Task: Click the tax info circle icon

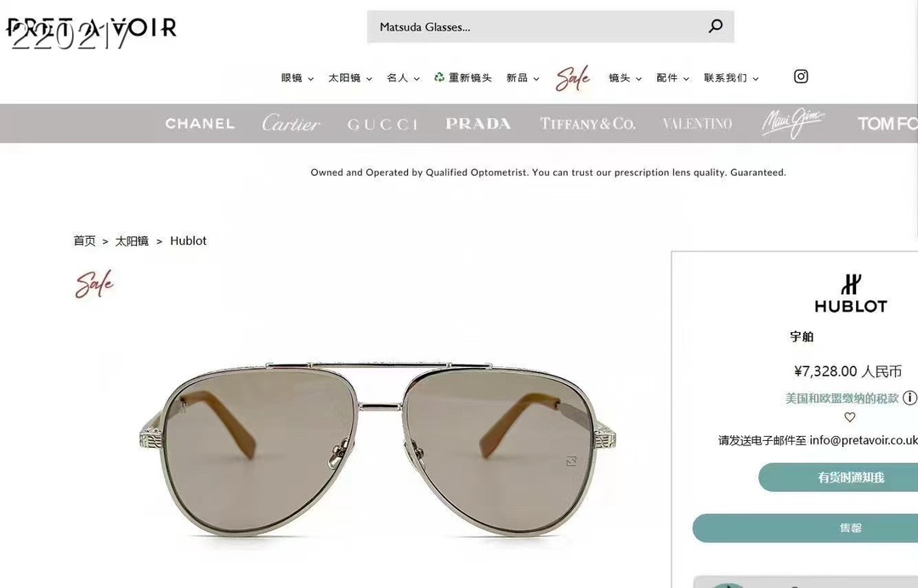Action: tap(909, 398)
